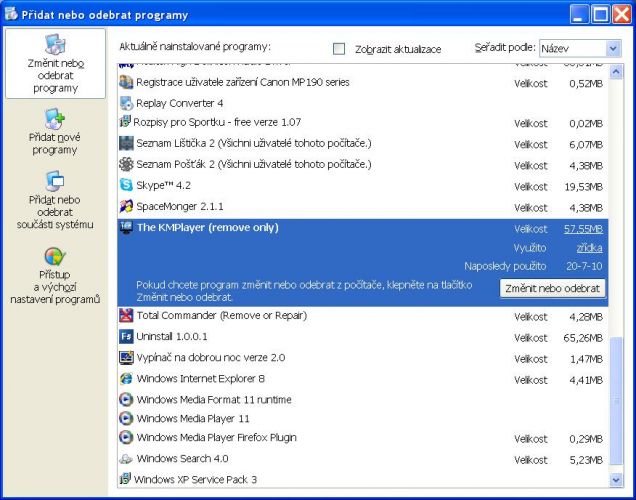The width and height of the screenshot is (636, 500).
Task: Click the Windows Media Format 11 runtime icon
Action: (126, 399)
